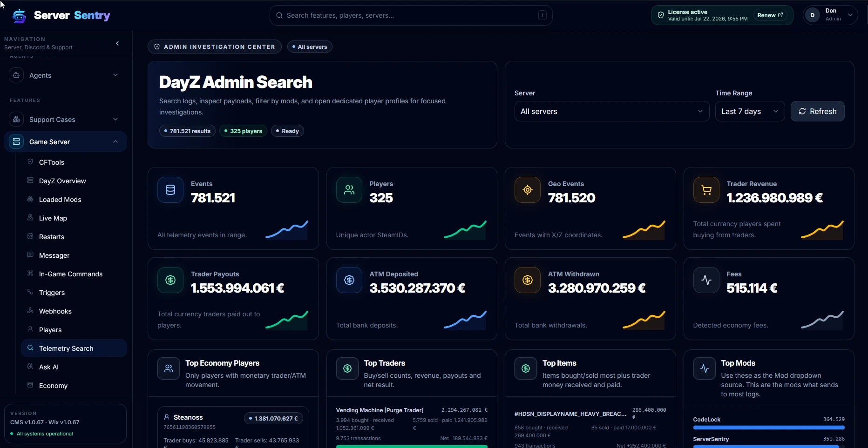The height and width of the screenshot is (448, 868).
Task: Click the Loaded Mods cubes icon
Action: pos(30,199)
